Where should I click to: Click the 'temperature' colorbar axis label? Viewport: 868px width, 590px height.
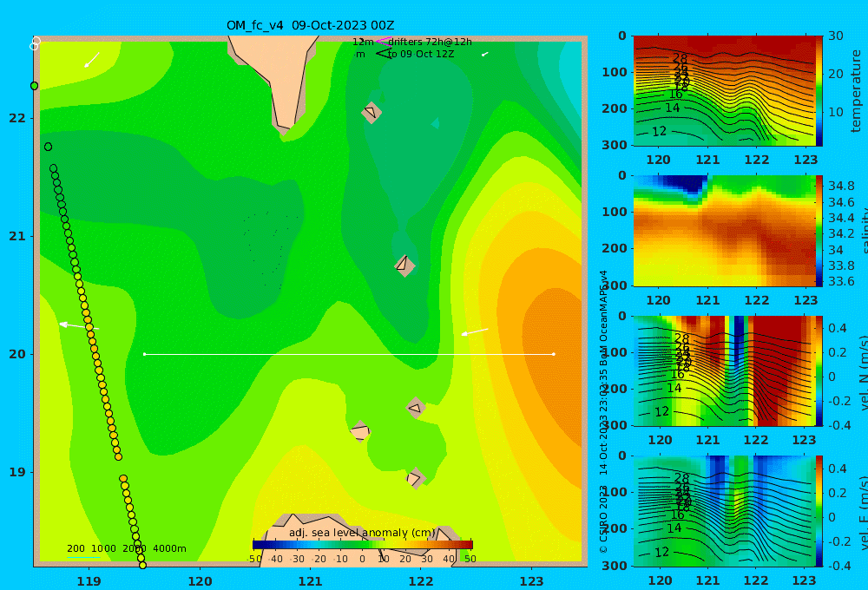pyautogui.click(x=856, y=91)
